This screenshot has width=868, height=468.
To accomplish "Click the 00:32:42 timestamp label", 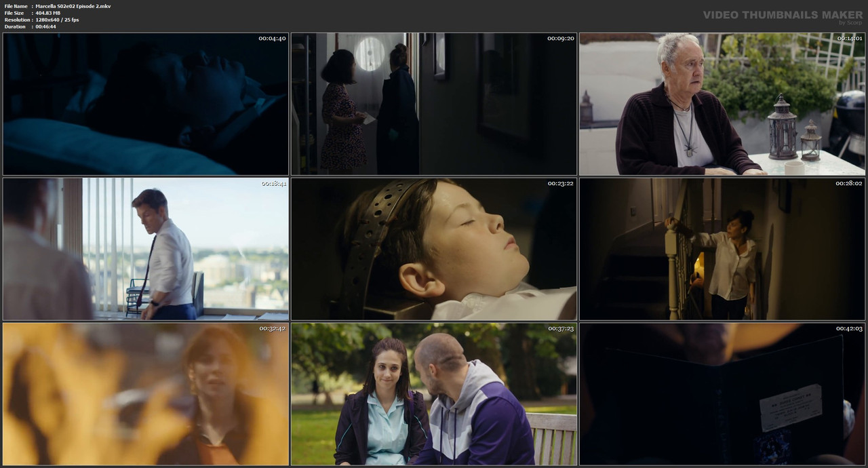I will click(272, 328).
